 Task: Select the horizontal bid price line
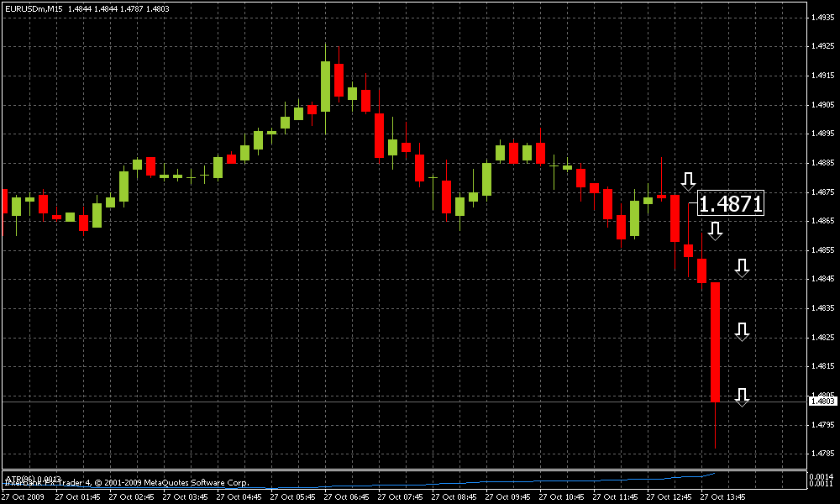click(x=405, y=402)
